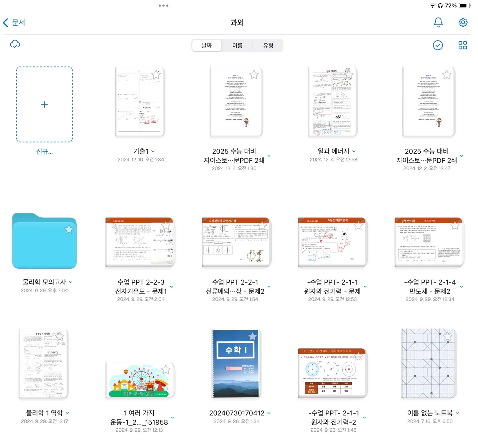Screen dimensions: 478x448
Task: Select the 유형 sorting tab
Action: [x=268, y=45]
